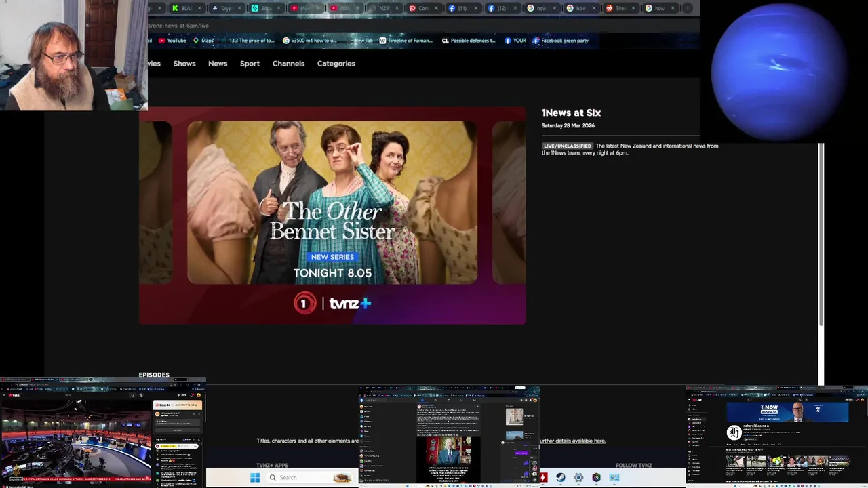The width and height of the screenshot is (868, 488).
Task: Select the NZ Herald window preview
Action: point(777,436)
